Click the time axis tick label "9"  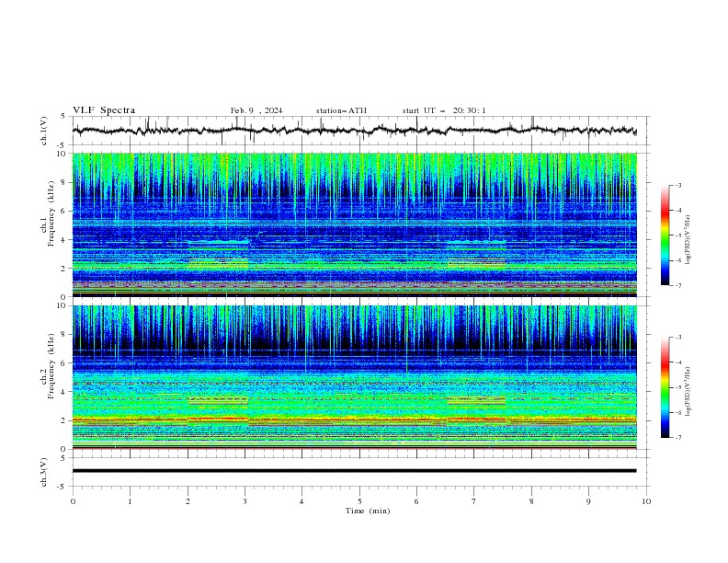pyautogui.click(x=588, y=501)
